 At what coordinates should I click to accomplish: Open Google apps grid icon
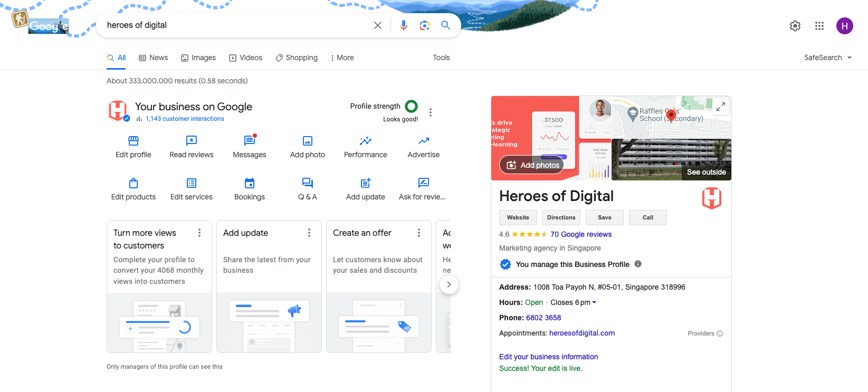[x=819, y=26]
